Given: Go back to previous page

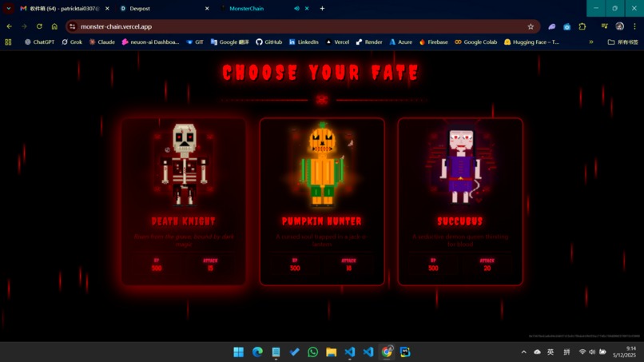Looking at the screenshot, I should pos(9,26).
